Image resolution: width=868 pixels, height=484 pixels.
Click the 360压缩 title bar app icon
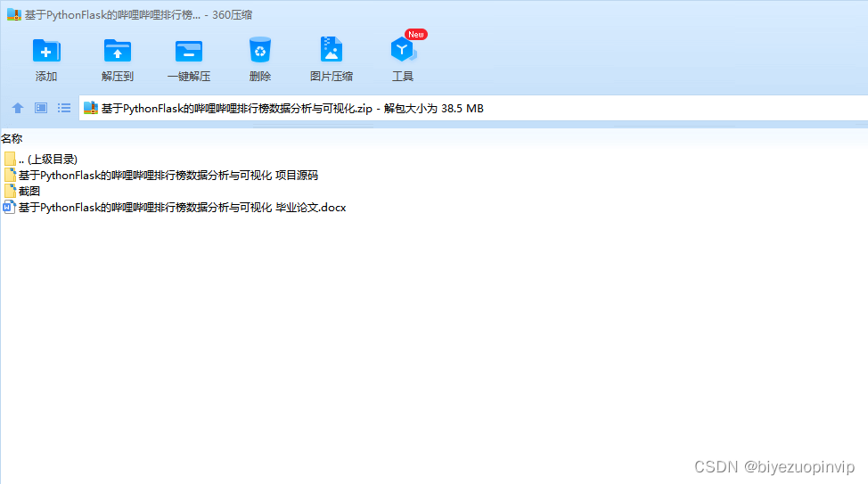click(14, 14)
